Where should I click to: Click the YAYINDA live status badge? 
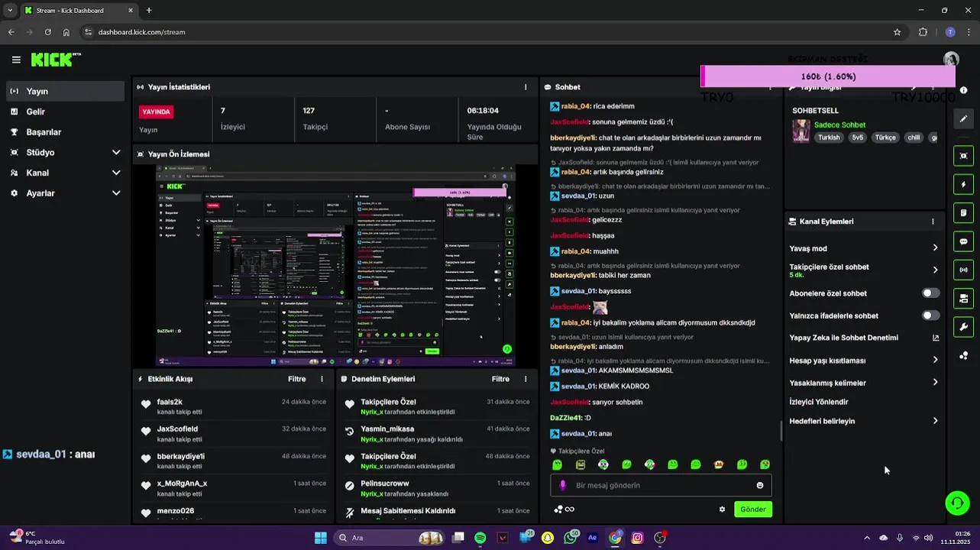tap(156, 112)
